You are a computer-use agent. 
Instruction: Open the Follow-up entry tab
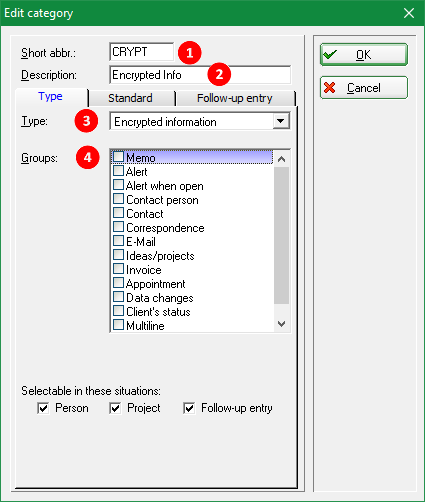coord(235,98)
